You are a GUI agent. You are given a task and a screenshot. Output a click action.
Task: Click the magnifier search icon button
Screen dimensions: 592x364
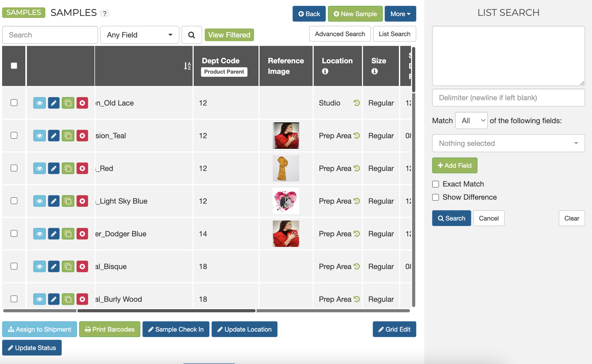tap(192, 35)
